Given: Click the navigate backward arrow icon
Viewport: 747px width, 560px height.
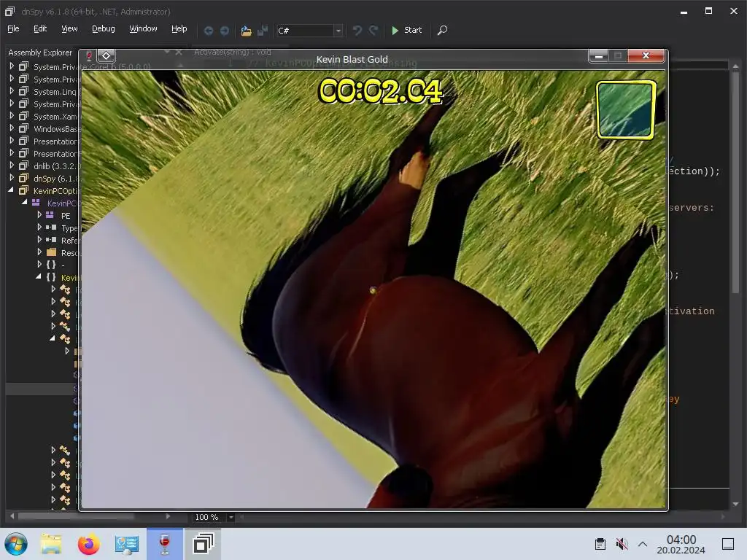Looking at the screenshot, I should click(x=209, y=31).
